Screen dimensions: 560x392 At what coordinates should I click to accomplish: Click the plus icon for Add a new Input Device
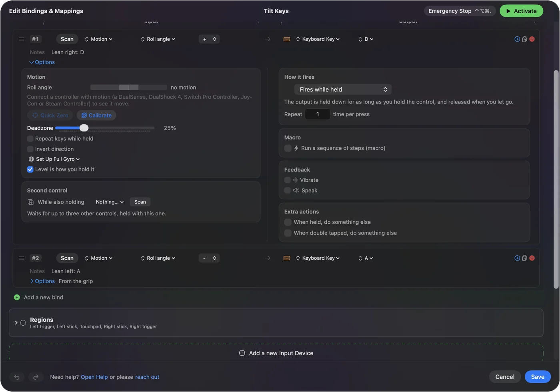click(242, 353)
